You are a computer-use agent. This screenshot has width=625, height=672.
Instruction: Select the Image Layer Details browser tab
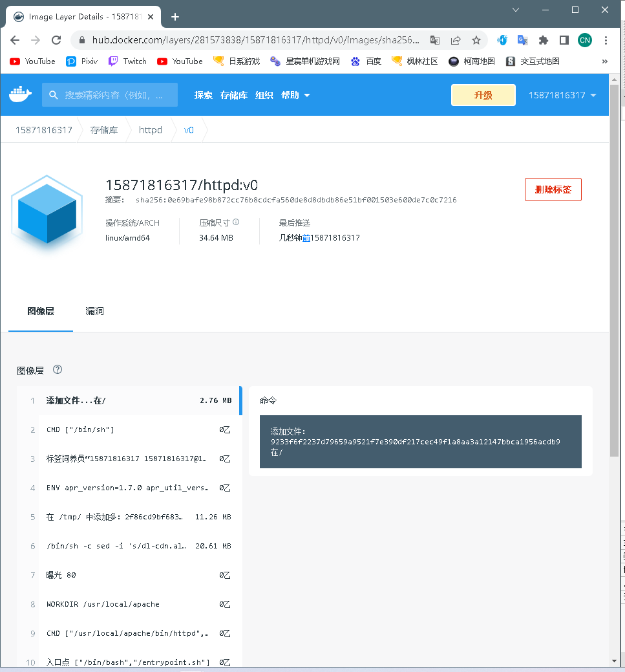tap(83, 17)
